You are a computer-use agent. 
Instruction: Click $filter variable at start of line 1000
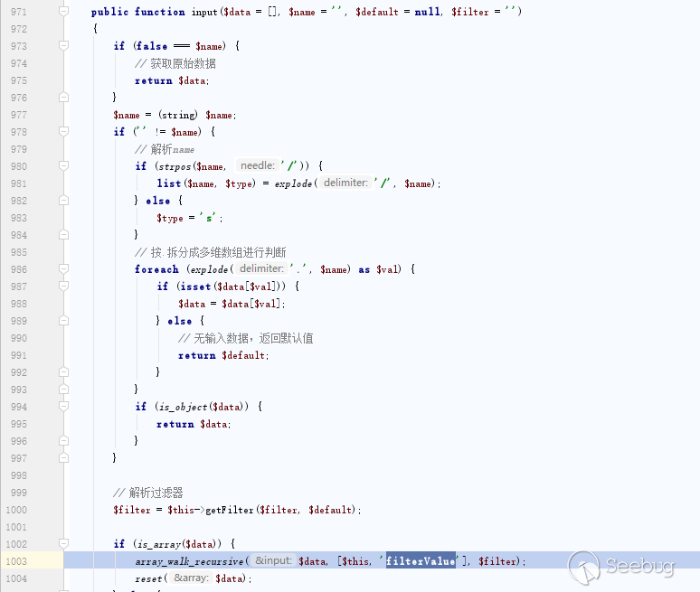pos(132,510)
